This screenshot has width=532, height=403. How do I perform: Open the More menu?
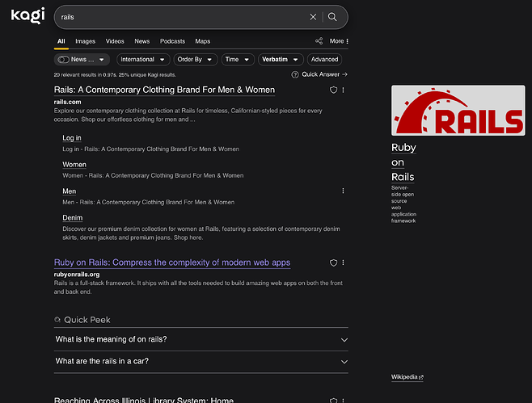pos(339,41)
